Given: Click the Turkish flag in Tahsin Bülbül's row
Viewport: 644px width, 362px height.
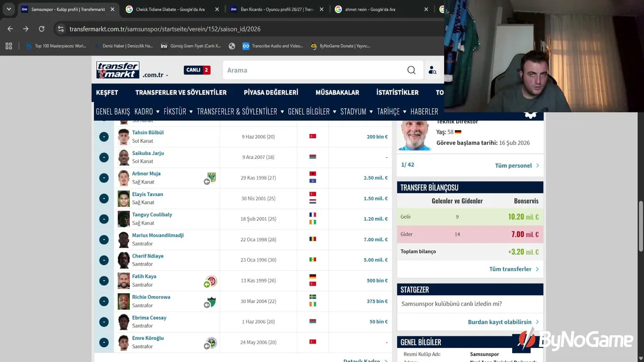Looking at the screenshot, I should coord(312,136).
